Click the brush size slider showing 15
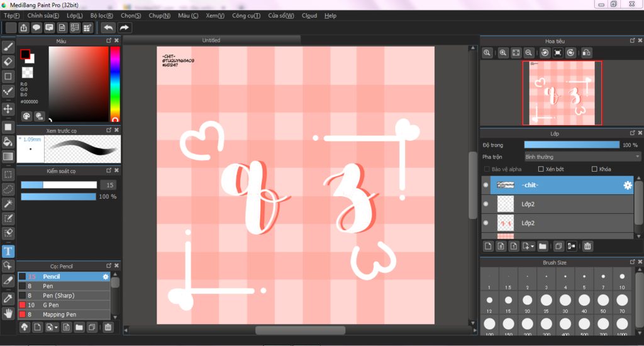Screen dimensions: 644x346 (x=58, y=185)
